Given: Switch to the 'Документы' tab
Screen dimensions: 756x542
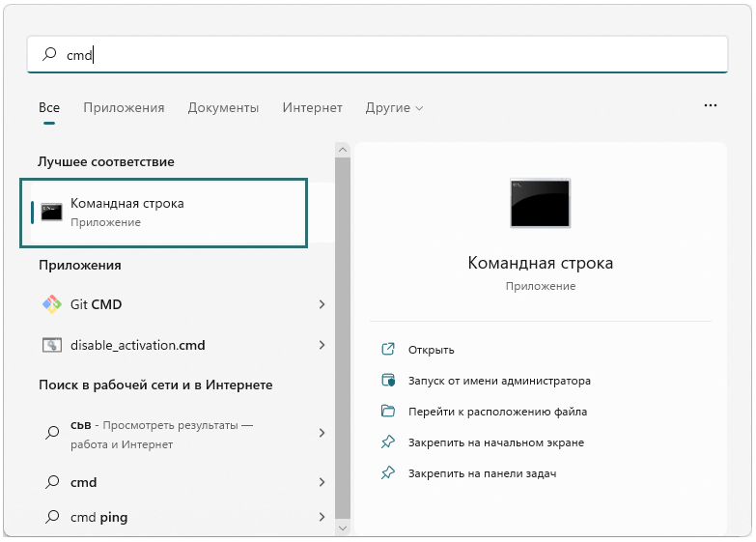Looking at the screenshot, I should point(223,108).
